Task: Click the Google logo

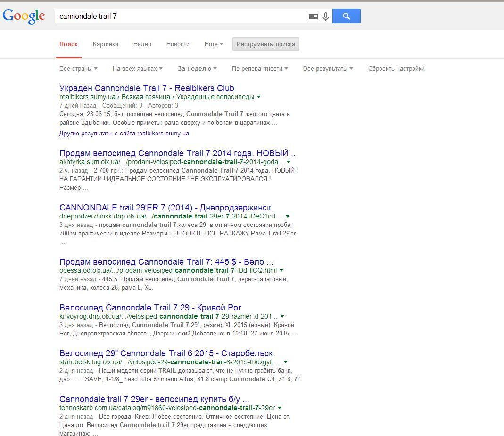Action: click(24, 16)
